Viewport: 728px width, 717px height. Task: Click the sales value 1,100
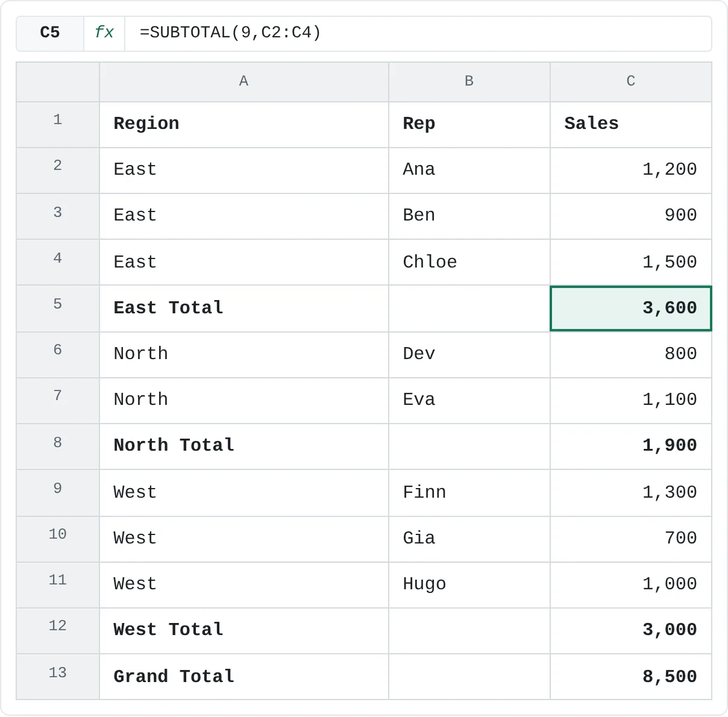[x=631, y=401]
